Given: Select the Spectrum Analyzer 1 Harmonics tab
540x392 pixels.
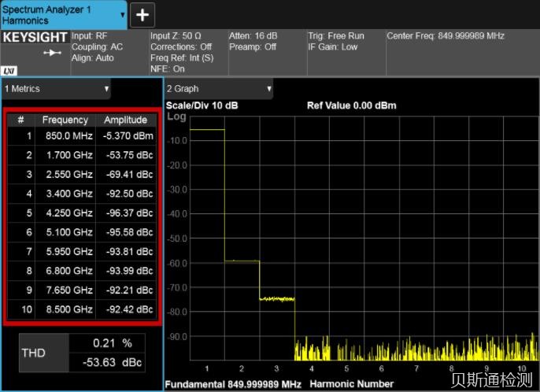Looking at the screenshot, I should click(x=55, y=14).
